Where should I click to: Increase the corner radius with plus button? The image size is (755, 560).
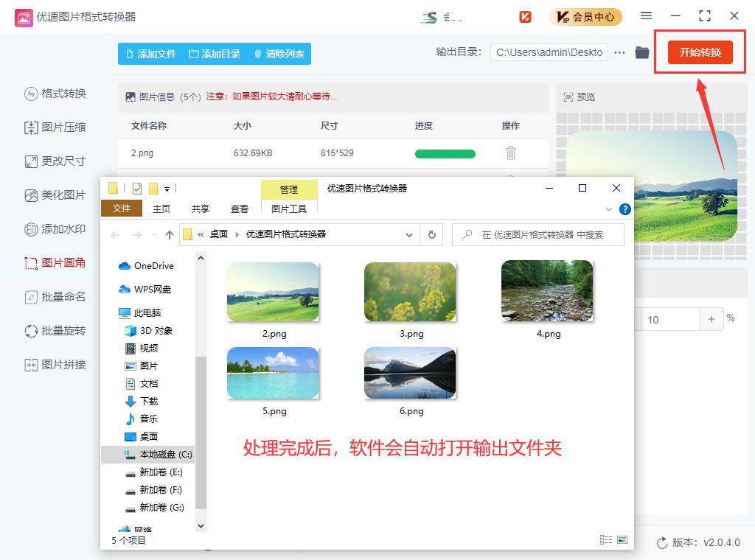pos(711,319)
